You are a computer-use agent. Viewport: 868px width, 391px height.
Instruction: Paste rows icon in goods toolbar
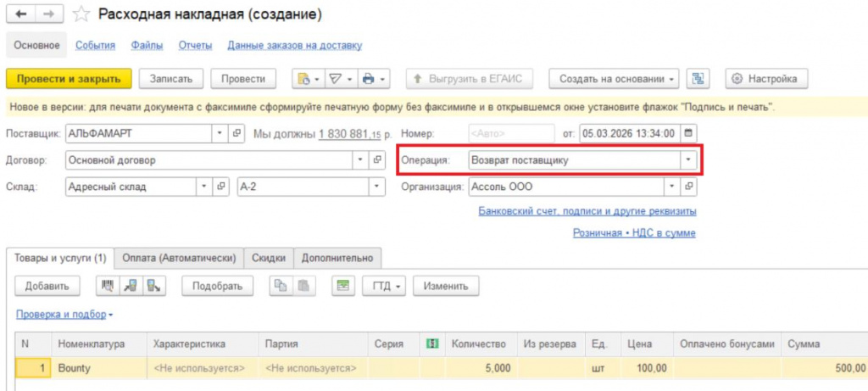(303, 286)
